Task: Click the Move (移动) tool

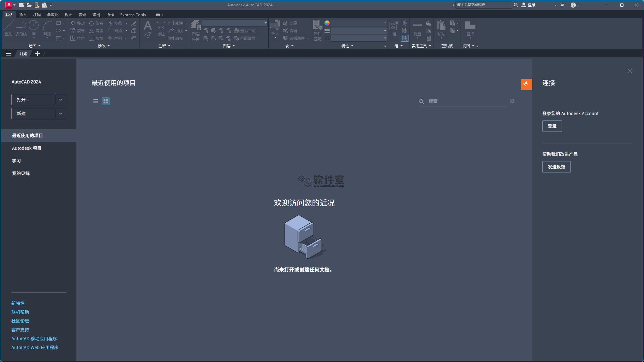Action: 77,23
